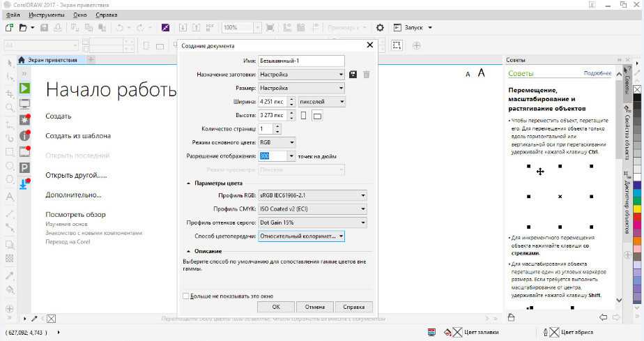Enable 'Больше не показывать это окно' checkbox
Viewport: 644px width, 341px height.
185,296
